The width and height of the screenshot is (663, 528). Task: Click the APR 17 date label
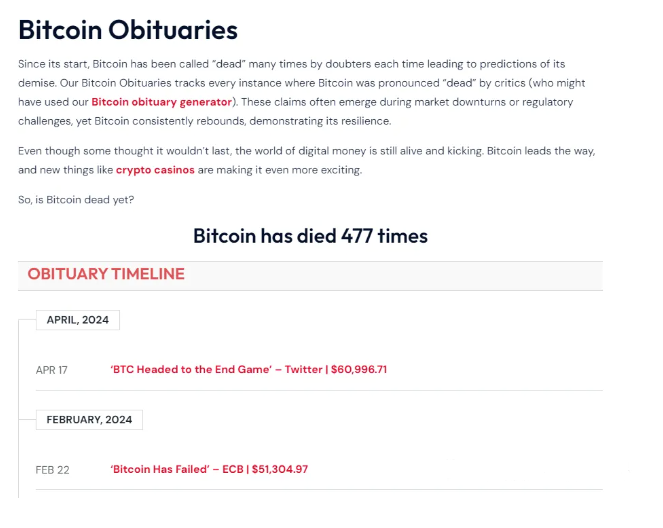[x=52, y=370]
